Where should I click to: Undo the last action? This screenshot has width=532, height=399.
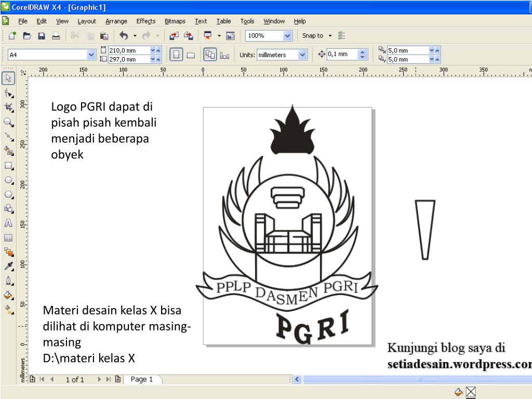[x=124, y=36]
